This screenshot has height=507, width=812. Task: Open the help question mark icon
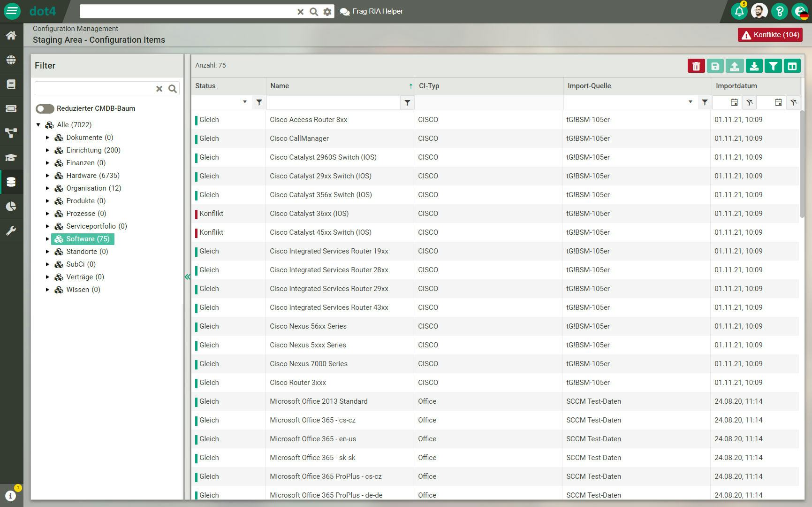pos(780,11)
